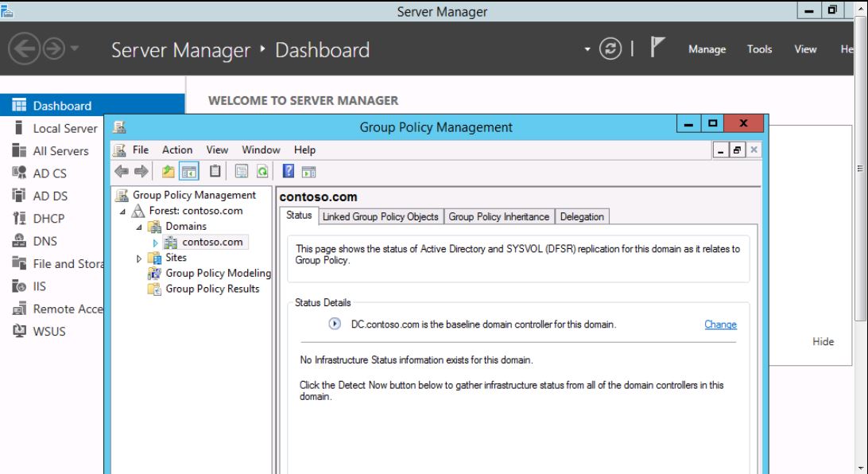Screen dimensions: 868x474
Task: Open Server Manager Manage menu
Action: point(707,49)
